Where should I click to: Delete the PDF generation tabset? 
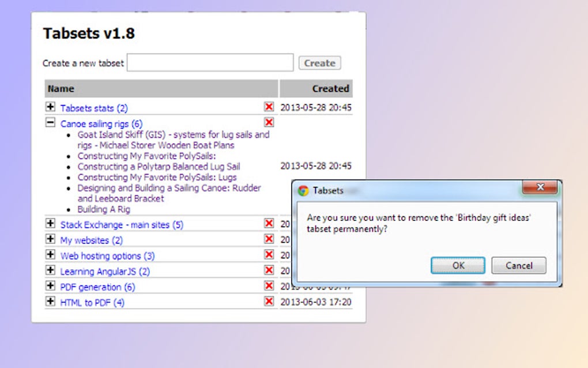click(269, 286)
